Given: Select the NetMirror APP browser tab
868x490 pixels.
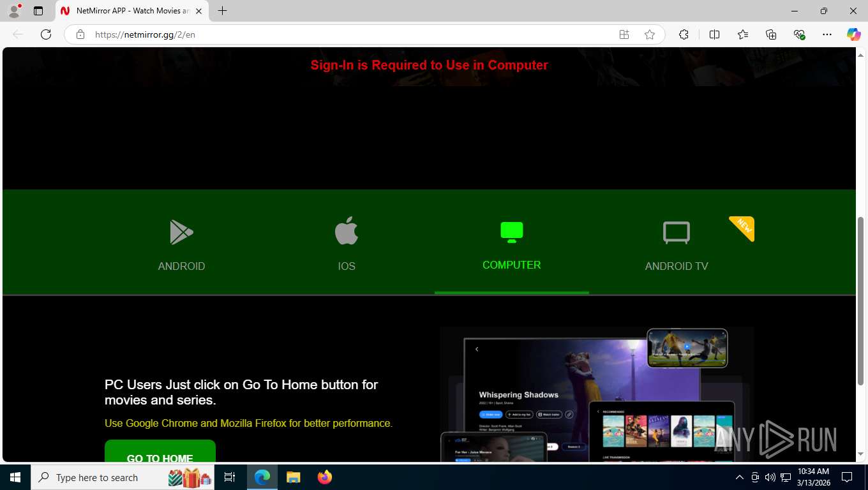Looking at the screenshot, I should tap(132, 11).
